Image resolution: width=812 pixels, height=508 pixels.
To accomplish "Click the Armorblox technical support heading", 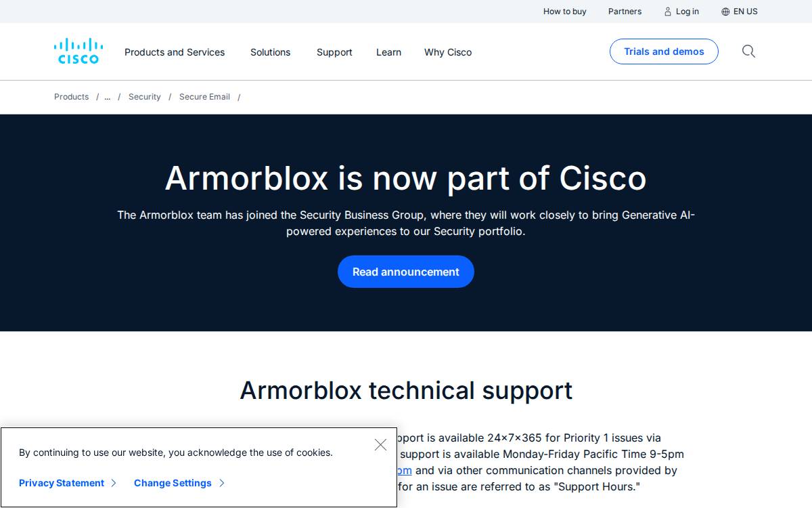I will click(406, 390).
